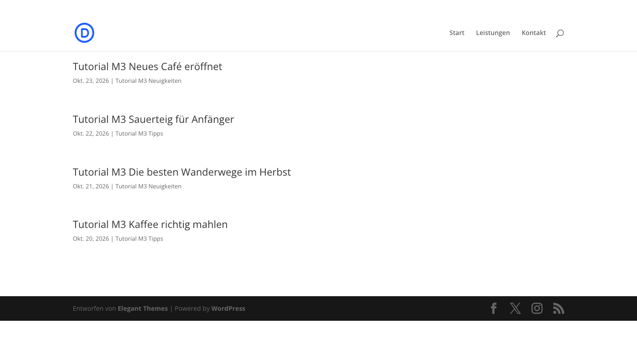Go to the Start menu item
The image size is (637, 364).
[x=457, y=33]
